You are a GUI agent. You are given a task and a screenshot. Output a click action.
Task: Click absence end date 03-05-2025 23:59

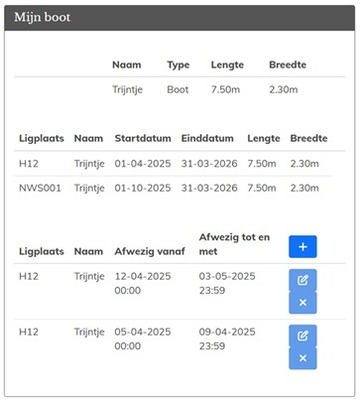tap(227, 283)
